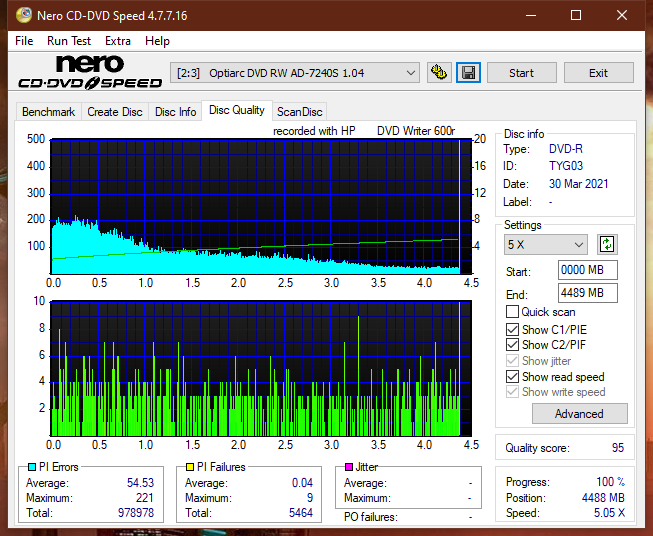The width and height of the screenshot is (653, 536).
Task: Select the Disc Quality tab
Action: pos(237,110)
